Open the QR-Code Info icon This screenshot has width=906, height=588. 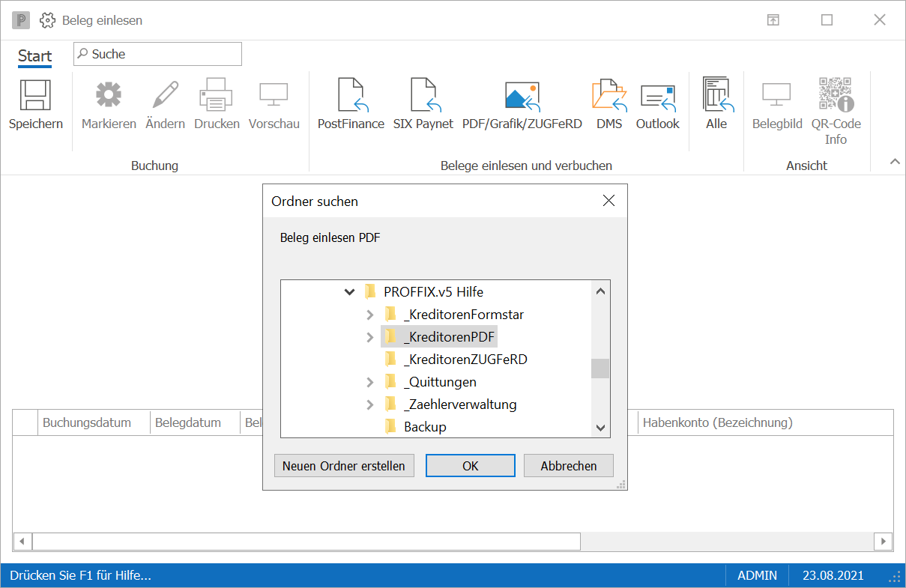[x=836, y=94]
